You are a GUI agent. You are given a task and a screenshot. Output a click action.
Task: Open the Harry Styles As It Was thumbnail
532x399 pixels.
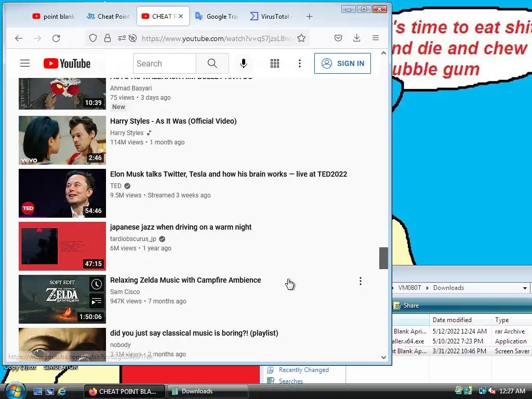coord(62,140)
